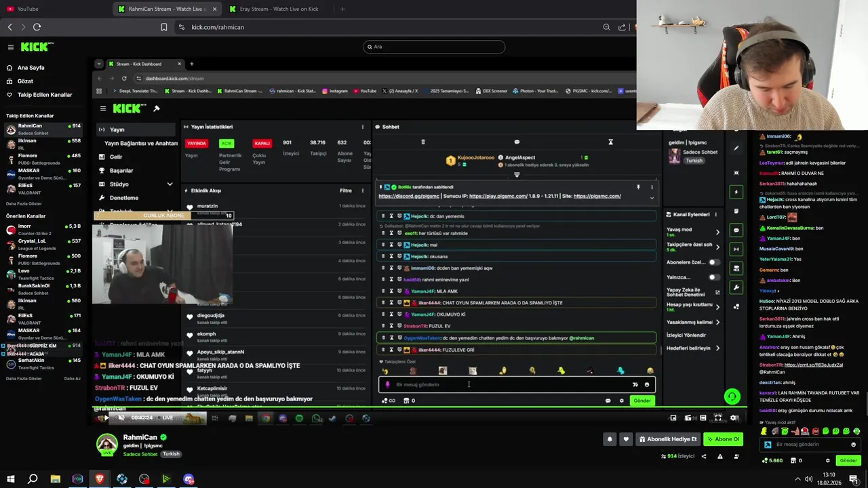
Task: Click the notification bell icon under the stream
Action: point(610,439)
